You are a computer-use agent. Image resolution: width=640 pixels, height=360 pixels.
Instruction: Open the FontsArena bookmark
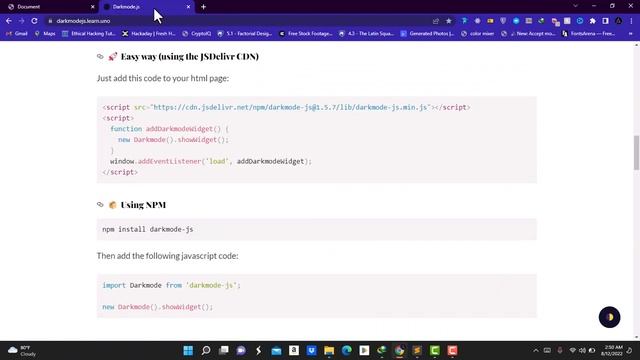(589, 34)
